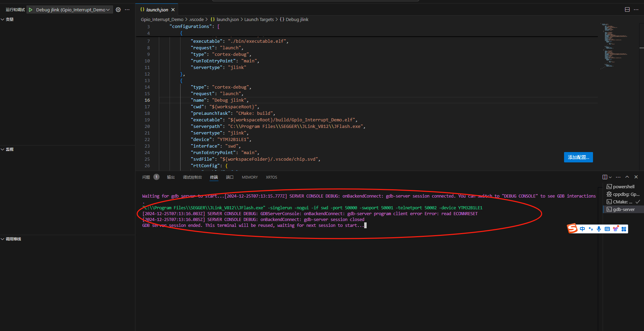The image size is (644, 331).
Task: Click the launch.json breadcrumb segment
Action: (x=225, y=20)
